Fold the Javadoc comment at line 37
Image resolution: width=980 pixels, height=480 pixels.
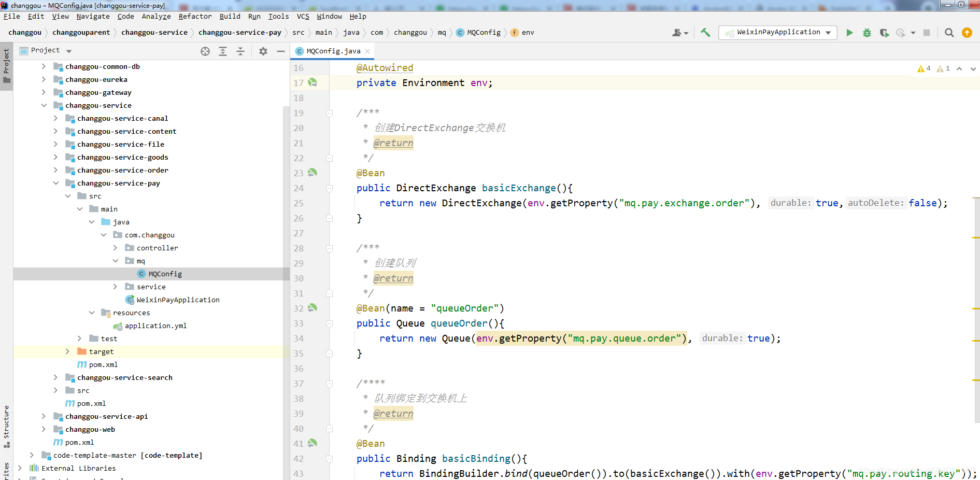(x=329, y=384)
